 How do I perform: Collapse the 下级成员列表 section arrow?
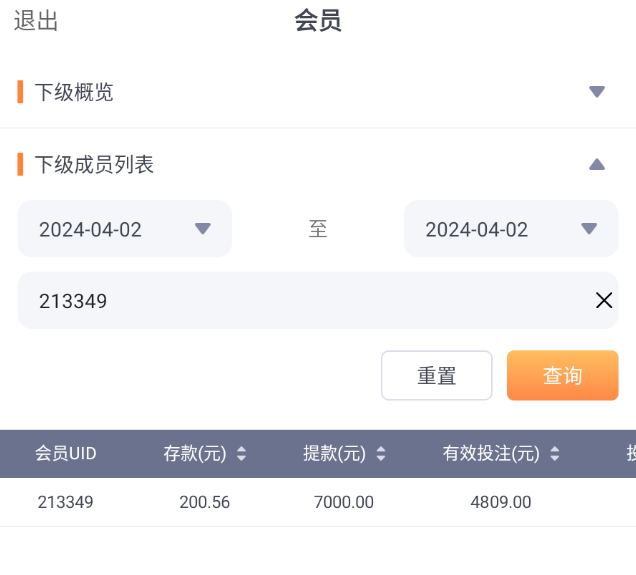(x=597, y=164)
